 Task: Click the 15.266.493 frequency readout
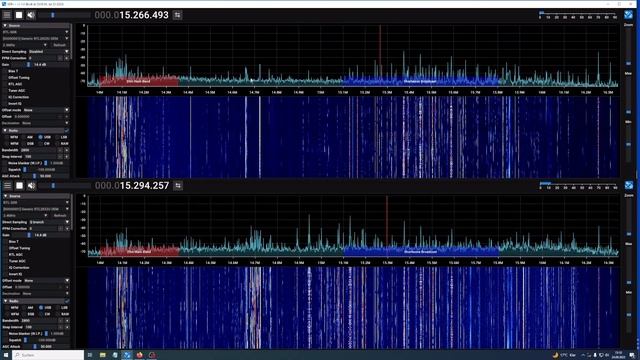coord(131,15)
